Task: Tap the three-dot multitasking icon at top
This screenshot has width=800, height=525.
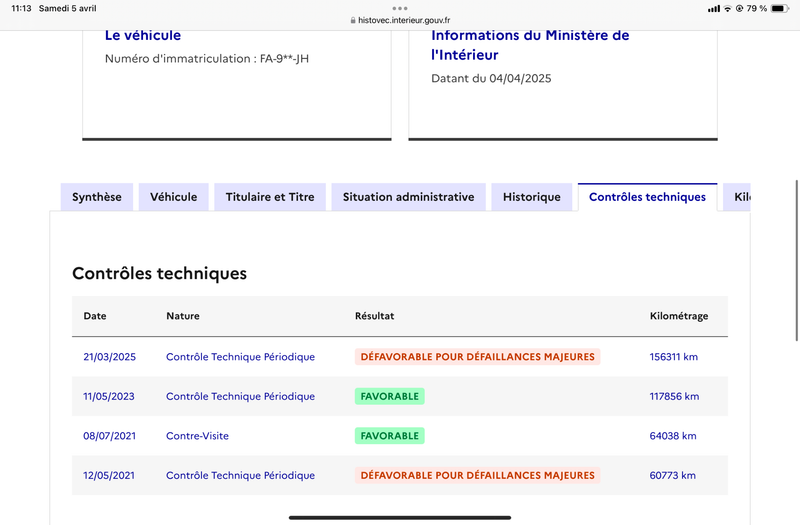Action: [x=400, y=8]
